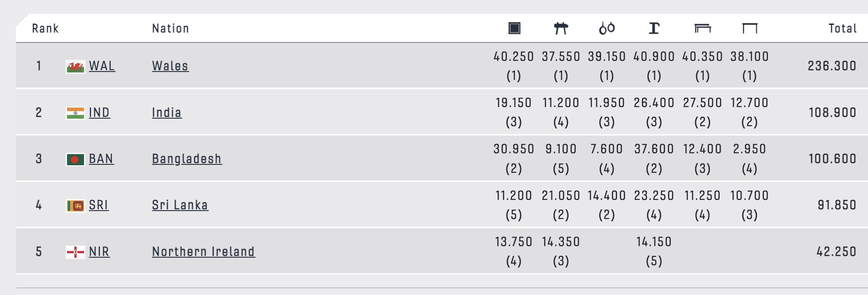Click the Northern Ireland flag icon
The height and width of the screenshot is (295, 868).
click(x=75, y=252)
